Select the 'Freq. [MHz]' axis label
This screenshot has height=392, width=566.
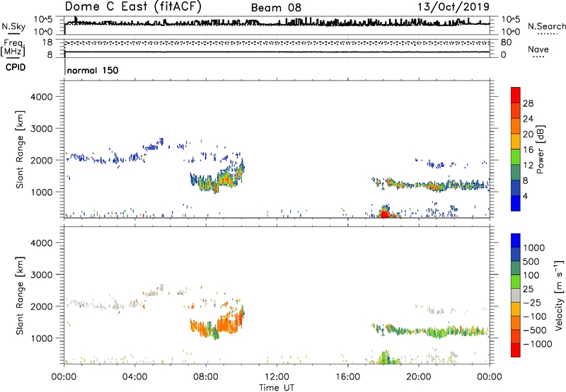tap(13, 48)
